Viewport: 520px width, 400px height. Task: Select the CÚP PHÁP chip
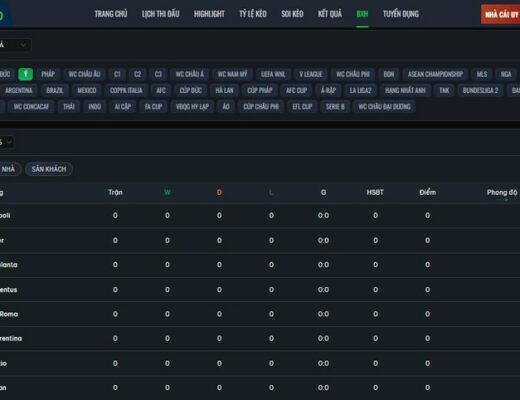[x=260, y=90]
